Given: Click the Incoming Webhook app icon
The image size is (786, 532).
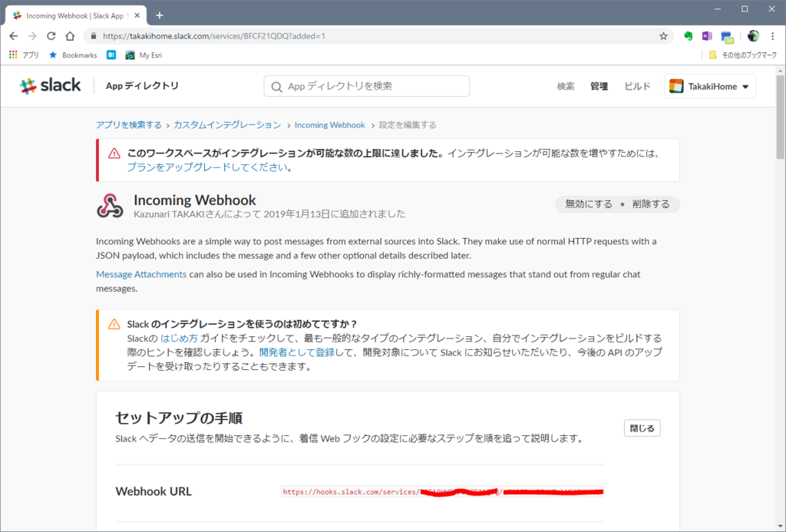Looking at the screenshot, I should 110,204.
